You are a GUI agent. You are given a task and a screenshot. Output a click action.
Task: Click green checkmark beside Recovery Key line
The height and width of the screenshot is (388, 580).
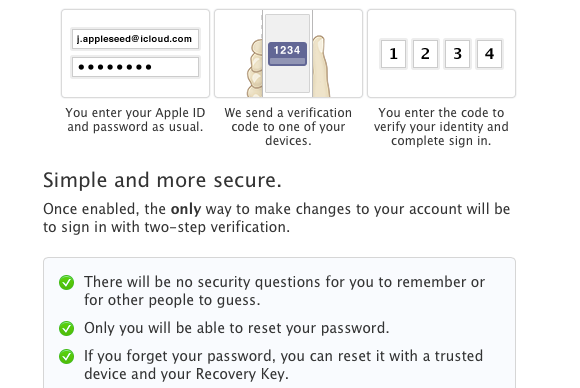(x=67, y=357)
